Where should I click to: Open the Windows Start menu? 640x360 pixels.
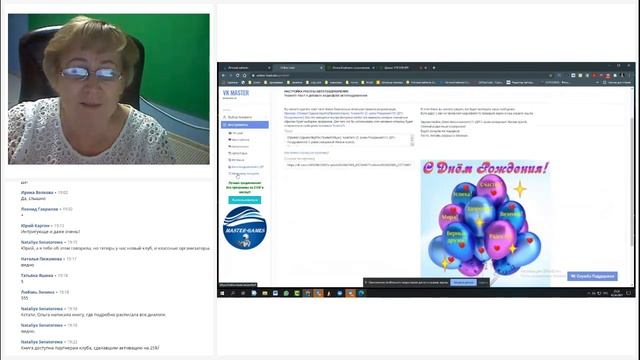(222, 293)
